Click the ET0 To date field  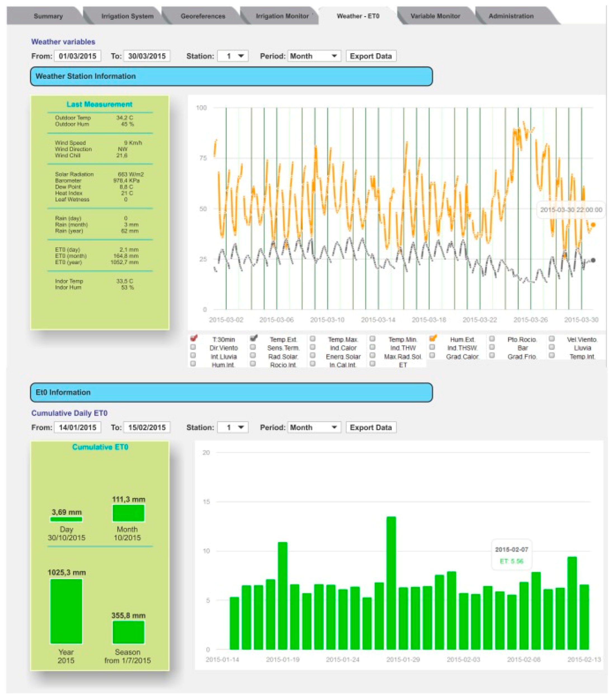(147, 427)
